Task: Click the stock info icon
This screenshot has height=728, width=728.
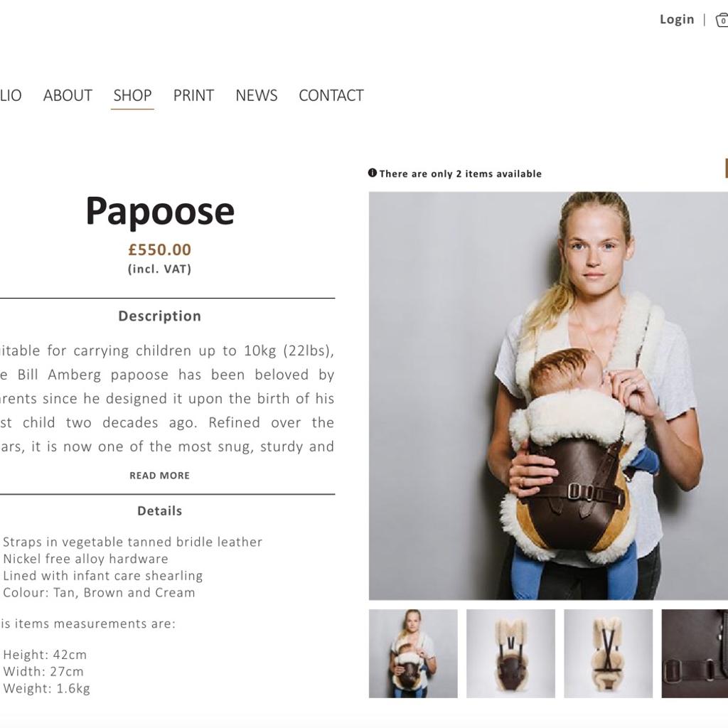Action: coord(373,173)
